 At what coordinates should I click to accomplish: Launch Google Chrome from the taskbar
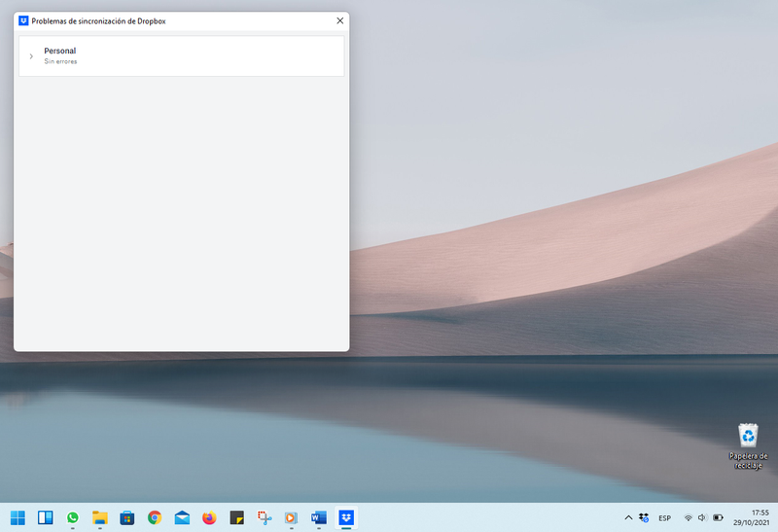pos(154,517)
